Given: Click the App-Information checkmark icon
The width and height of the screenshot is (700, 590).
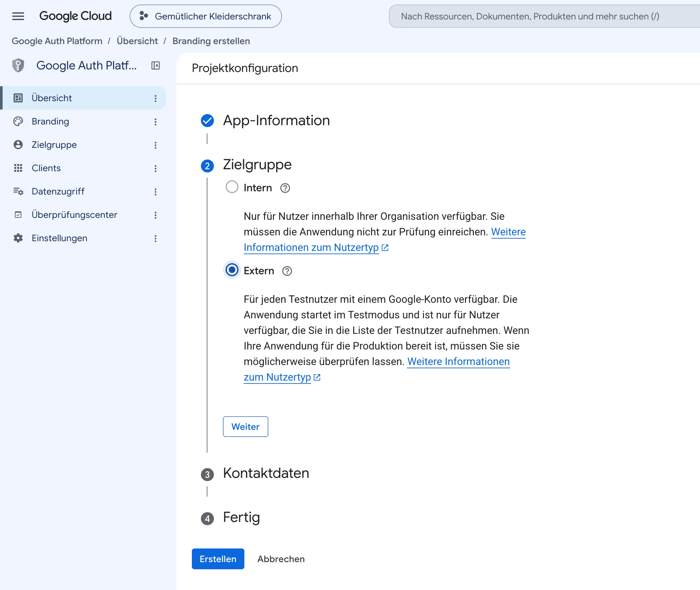Looking at the screenshot, I should point(207,121).
